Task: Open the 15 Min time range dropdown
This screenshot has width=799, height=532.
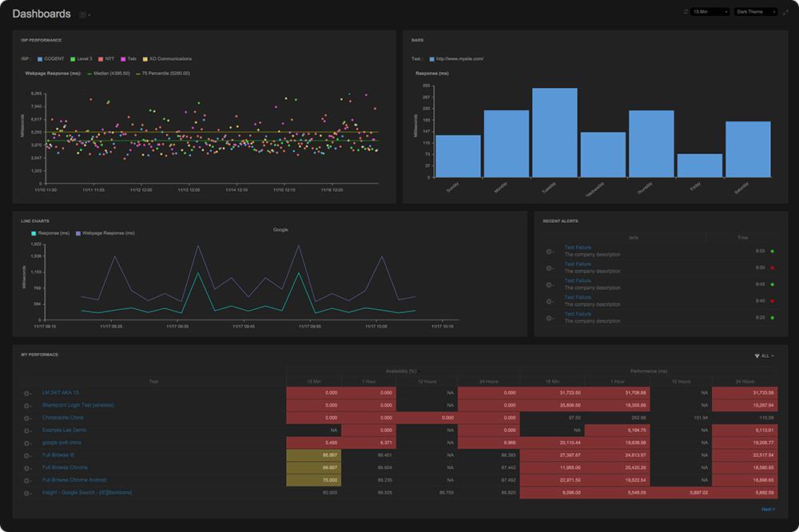Action: pos(710,12)
